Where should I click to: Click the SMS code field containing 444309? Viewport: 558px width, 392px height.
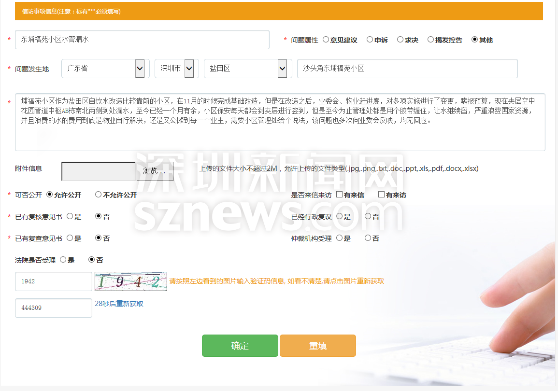pyautogui.click(x=53, y=308)
